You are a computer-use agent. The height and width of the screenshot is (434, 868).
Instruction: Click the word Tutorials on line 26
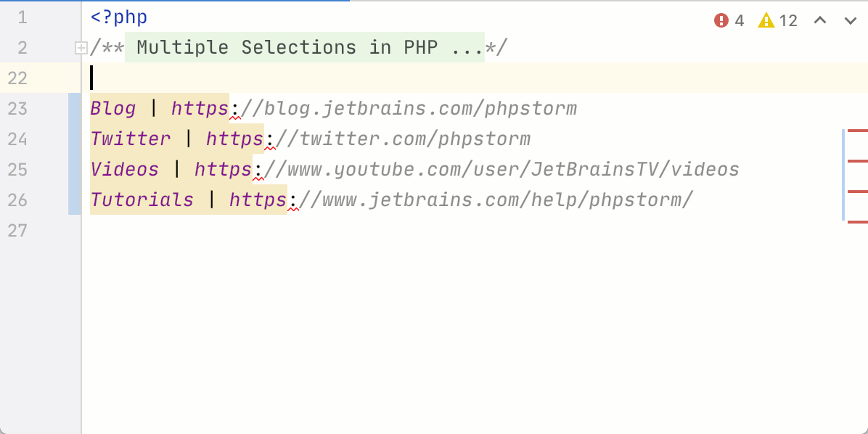pos(142,200)
